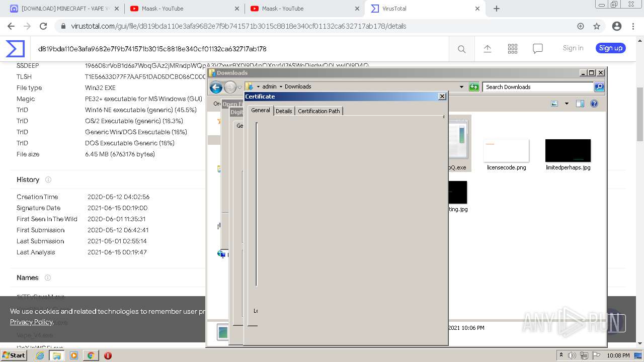Image resolution: width=644 pixels, height=362 pixels.
Task: Click search magnifier in Downloads window
Action: click(x=599, y=87)
